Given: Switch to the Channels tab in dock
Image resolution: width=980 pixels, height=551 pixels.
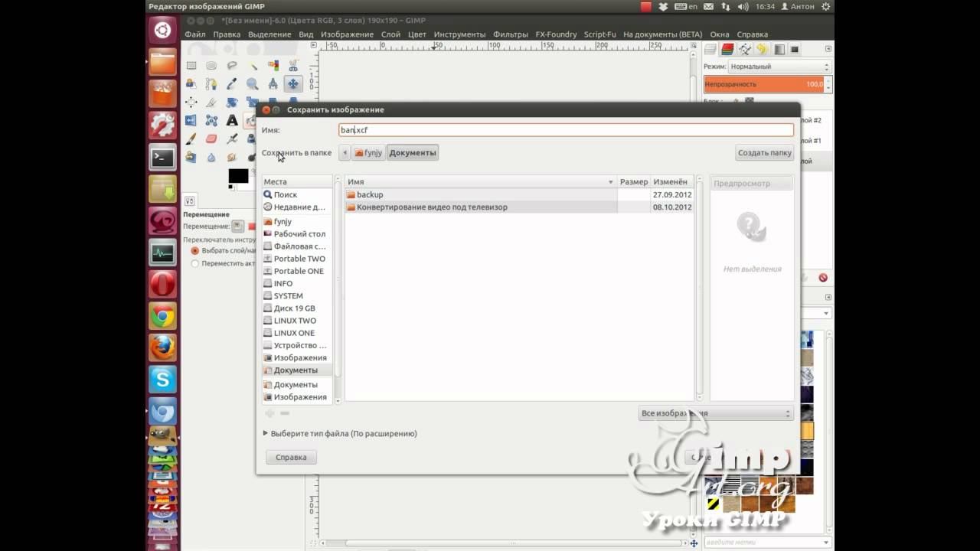Looking at the screenshot, I should coord(727,50).
